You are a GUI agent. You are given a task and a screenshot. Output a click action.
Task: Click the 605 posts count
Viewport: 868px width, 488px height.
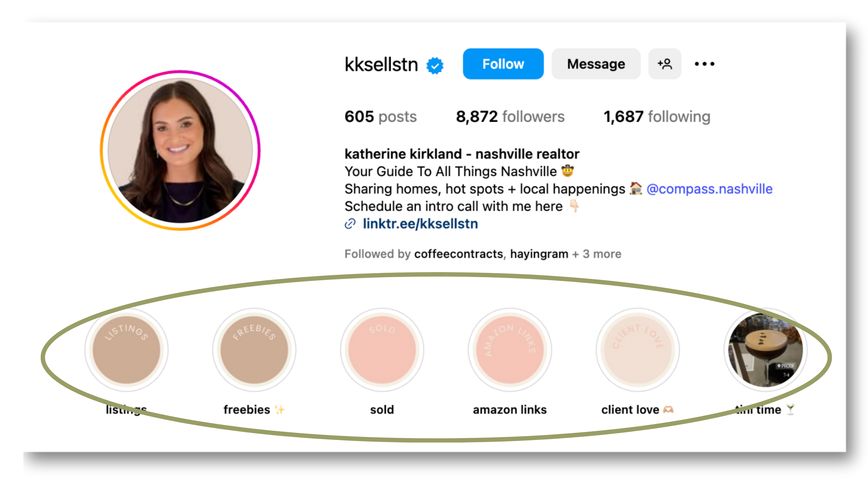(380, 116)
